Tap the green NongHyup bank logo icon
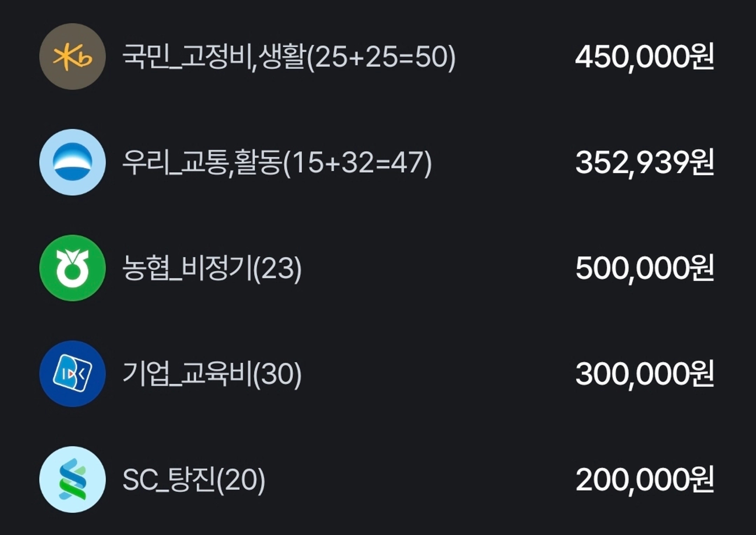Screen dimensions: 756x535 [x=72, y=268]
